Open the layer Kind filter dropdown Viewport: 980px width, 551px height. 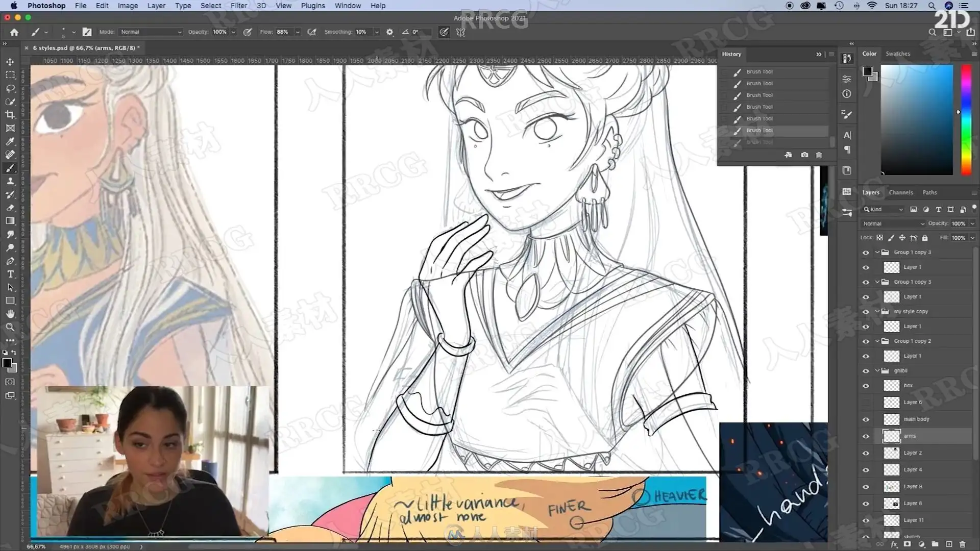883,210
